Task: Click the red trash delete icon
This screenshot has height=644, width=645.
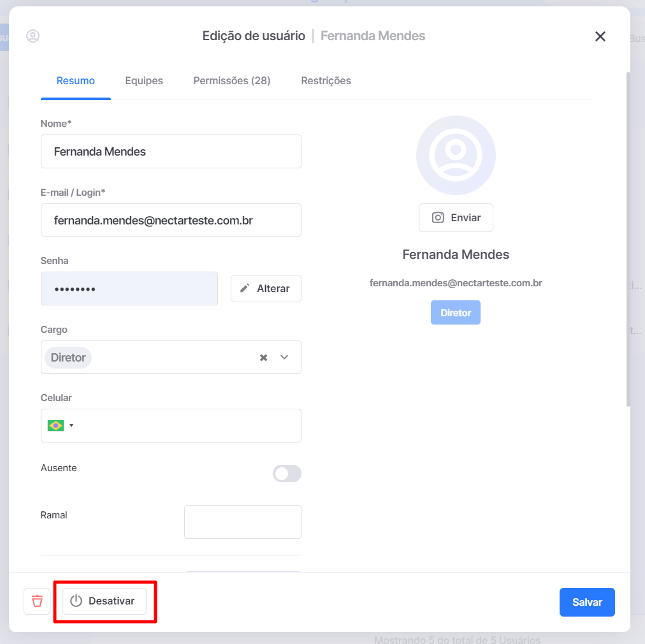Action: pos(37,601)
